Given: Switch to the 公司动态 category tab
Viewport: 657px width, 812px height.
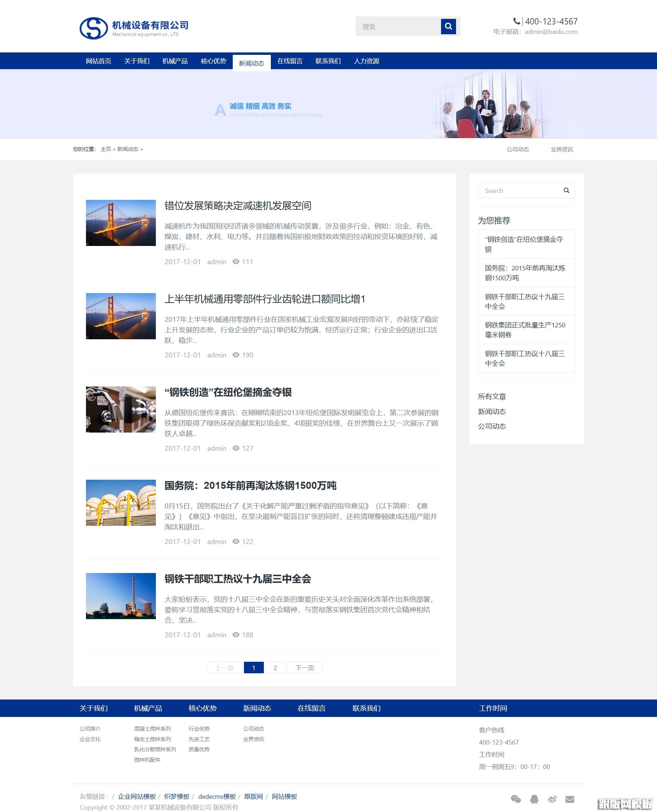Looking at the screenshot, I should [x=519, y=149].
